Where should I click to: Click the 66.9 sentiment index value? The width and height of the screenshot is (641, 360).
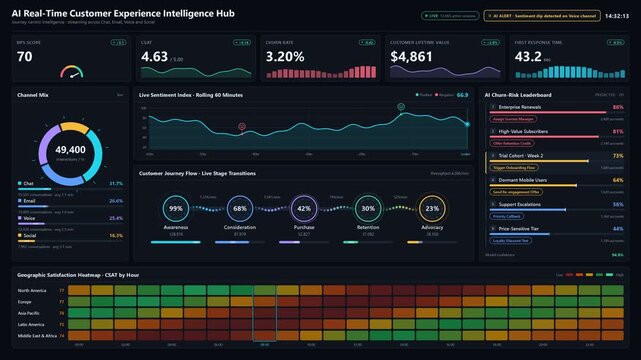462,95
